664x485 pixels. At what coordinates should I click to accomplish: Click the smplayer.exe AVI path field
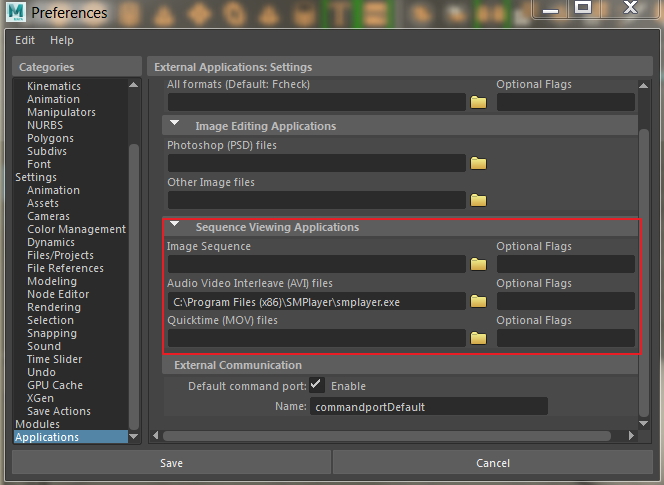tap(317, 301)
